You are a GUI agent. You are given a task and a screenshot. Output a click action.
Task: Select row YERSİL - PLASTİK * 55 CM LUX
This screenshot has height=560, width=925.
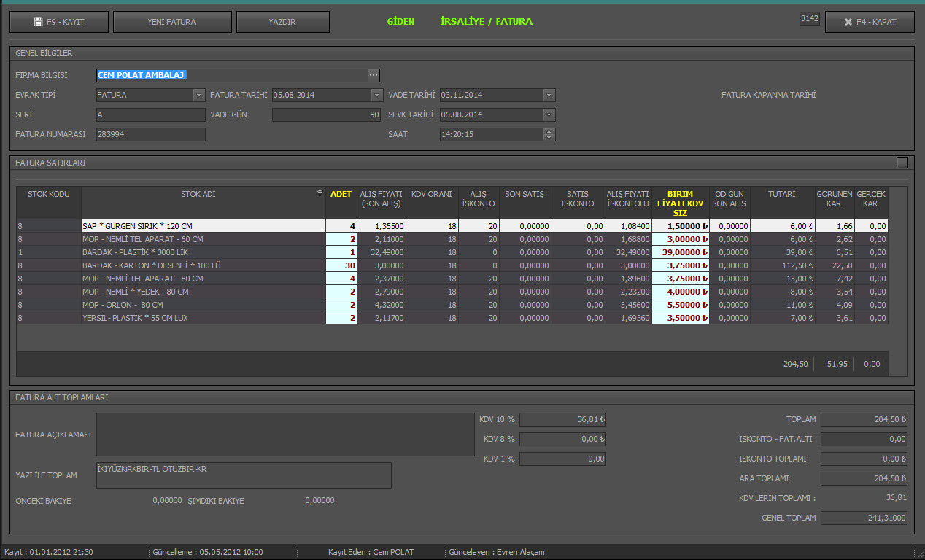[452, 318]
